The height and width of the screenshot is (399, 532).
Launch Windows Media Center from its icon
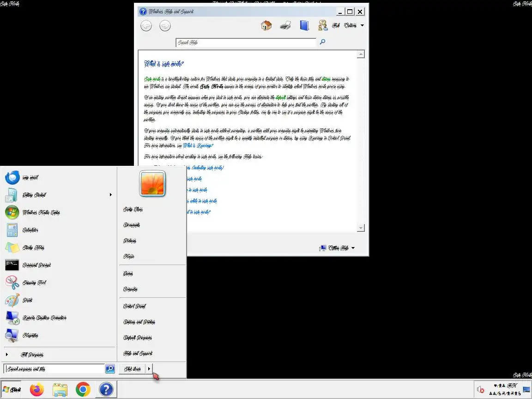tap(12, 212)
